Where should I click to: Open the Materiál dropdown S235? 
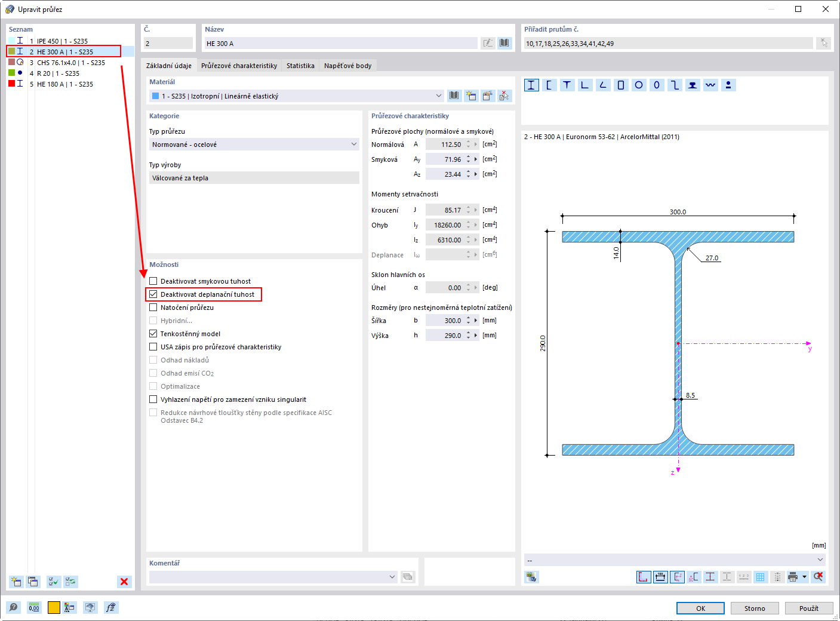tap(297, 96)
